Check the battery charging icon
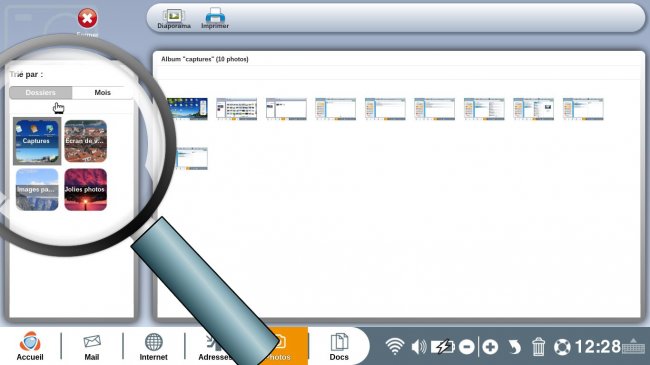 443,346
